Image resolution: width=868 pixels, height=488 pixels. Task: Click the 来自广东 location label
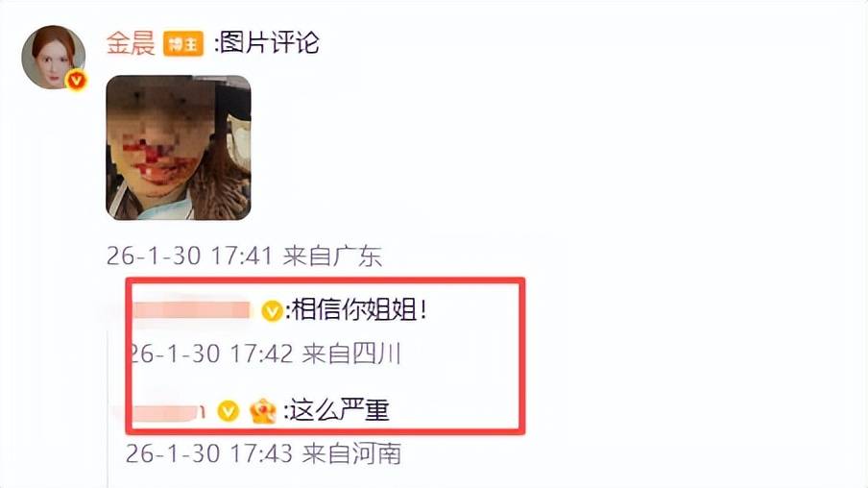click(332, 256)
